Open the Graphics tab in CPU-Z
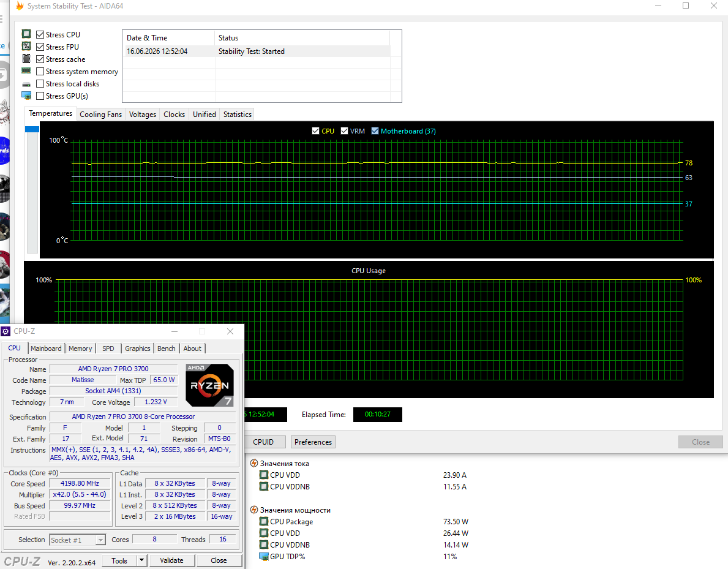The width and height of the screenshot is (728, 569). click(x=137, y=349)
